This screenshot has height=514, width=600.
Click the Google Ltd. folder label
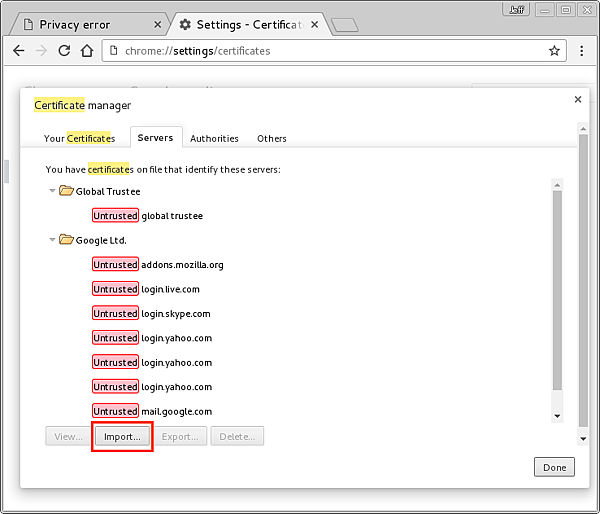click(x=101, y=240)
